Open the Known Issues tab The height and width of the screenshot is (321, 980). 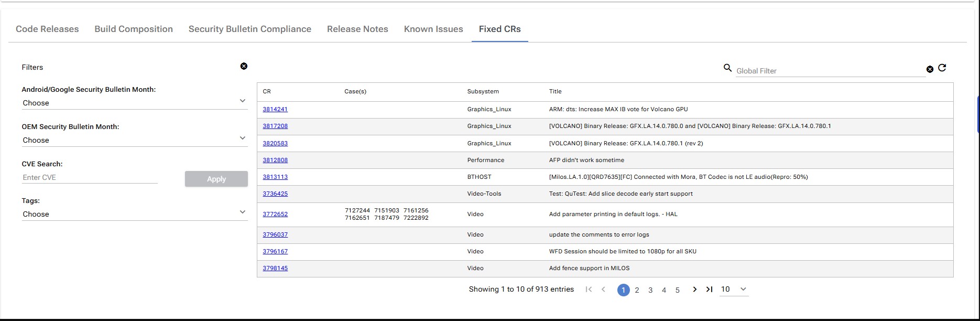(x=433, y=29)
